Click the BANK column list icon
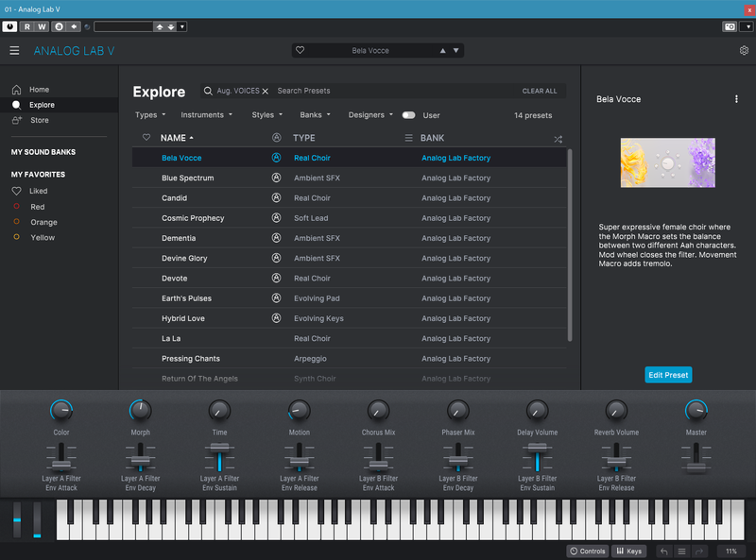The image size is (756, 560). 408,138
